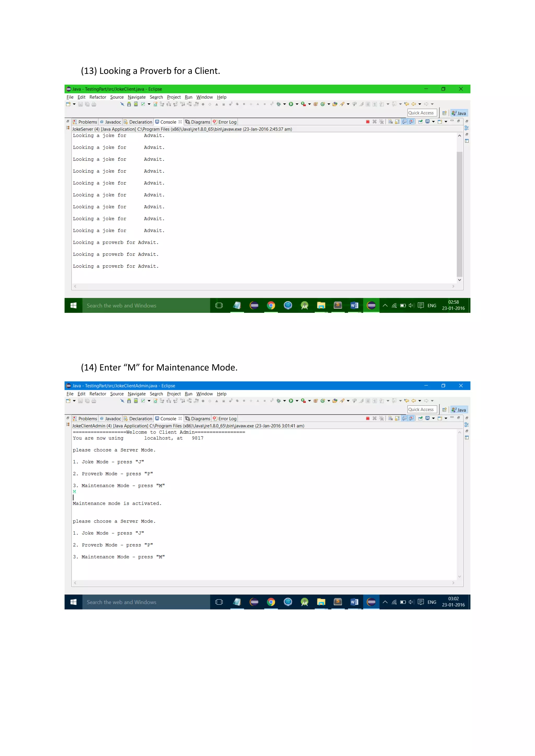The width and height of the screenshot is (535, 756).
Task: Expand New dropdown arrow in upper toolbar
Action: pyautogui.click(x=74, y=104)
